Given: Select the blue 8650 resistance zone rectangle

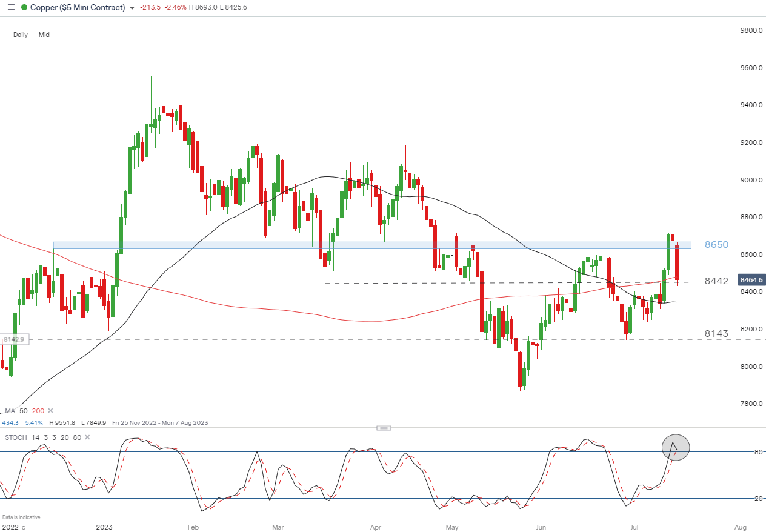Looking at the screenshot, I should (371, 245).
